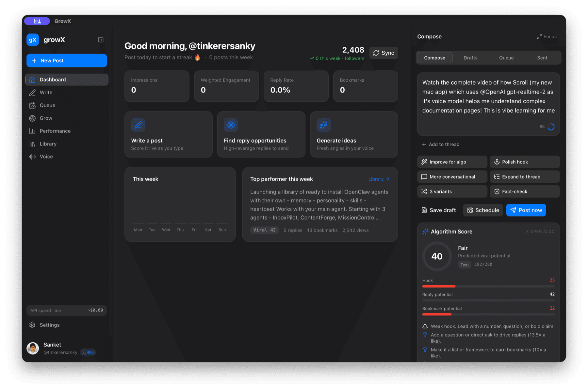Screen dimensions: 588x391
Task: Click the Viral 42 badge
Action: (x=265, y=230)
